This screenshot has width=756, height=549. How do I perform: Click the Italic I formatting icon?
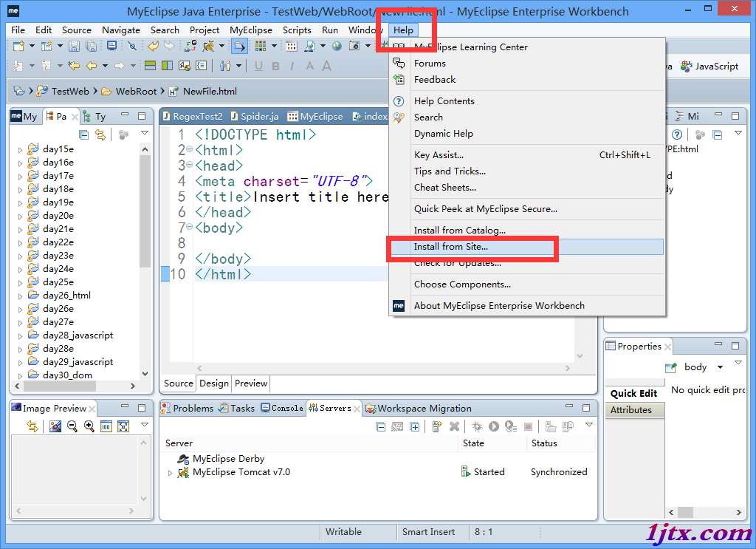[x=292, y=66]
